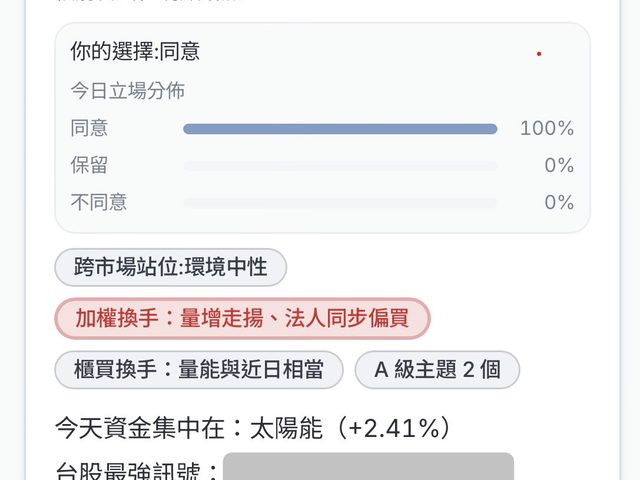Open the red 加權換手 量增走揚 chip

click(242, 318)
